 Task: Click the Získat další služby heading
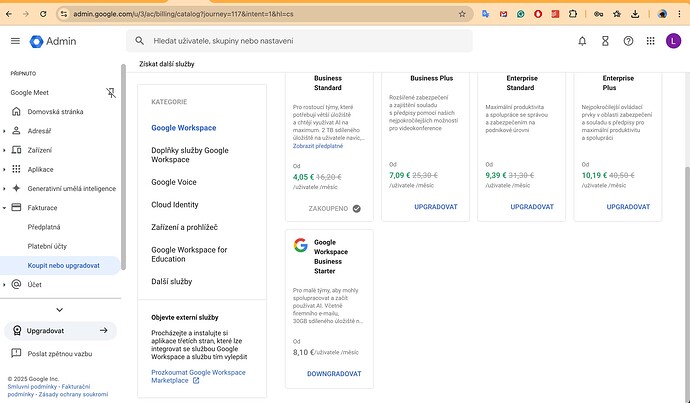click(x=167, y=64)
